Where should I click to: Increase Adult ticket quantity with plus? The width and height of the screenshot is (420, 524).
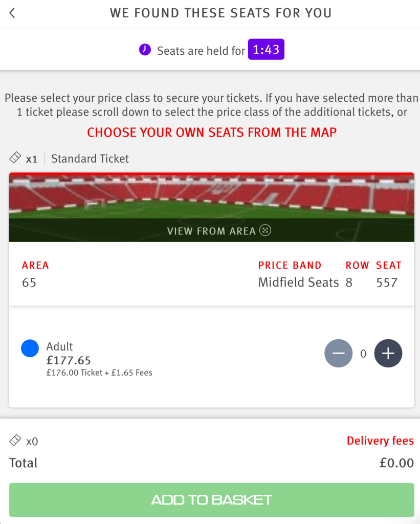coord(388,353)
